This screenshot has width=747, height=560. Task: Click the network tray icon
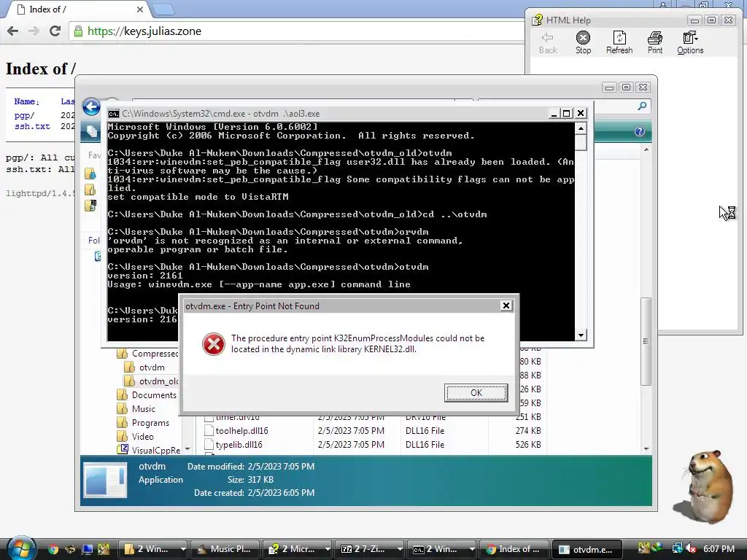click(677, 549)
